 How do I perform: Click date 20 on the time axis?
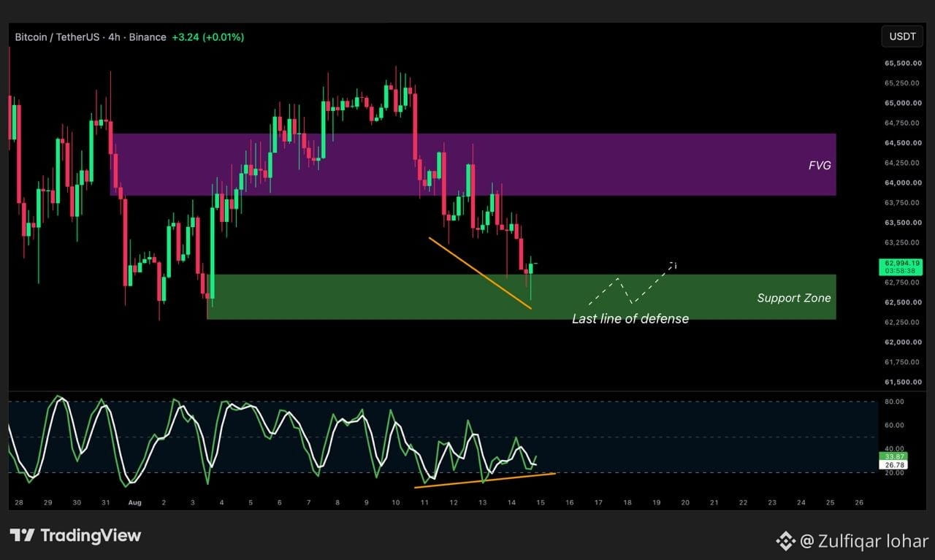click(685, 503)
